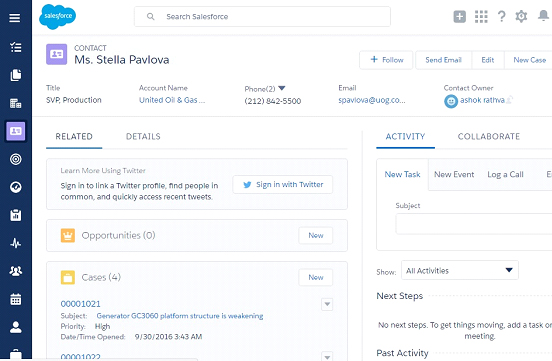
Task: Open the Dashboards gauge icon in sidebar
Action: tap(15, 187)
